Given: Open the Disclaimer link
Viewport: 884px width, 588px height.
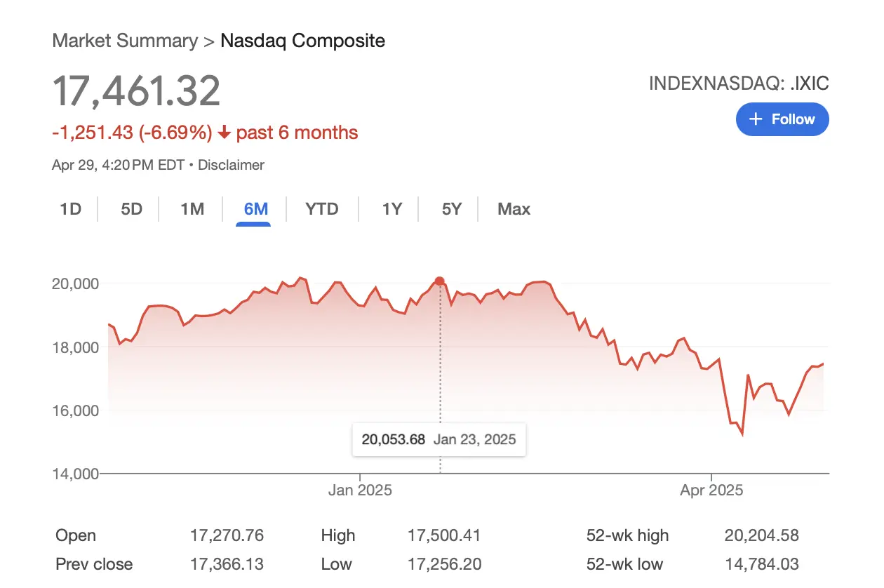Looking at the screenshot, I should (231, 166).
